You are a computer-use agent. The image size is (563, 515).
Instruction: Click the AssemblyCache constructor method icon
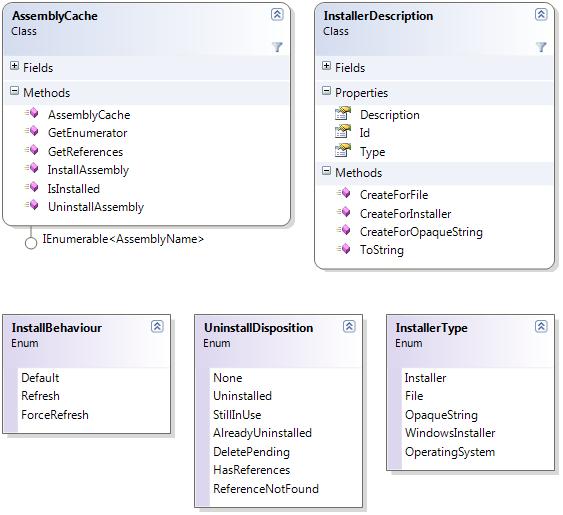(32, 113)
